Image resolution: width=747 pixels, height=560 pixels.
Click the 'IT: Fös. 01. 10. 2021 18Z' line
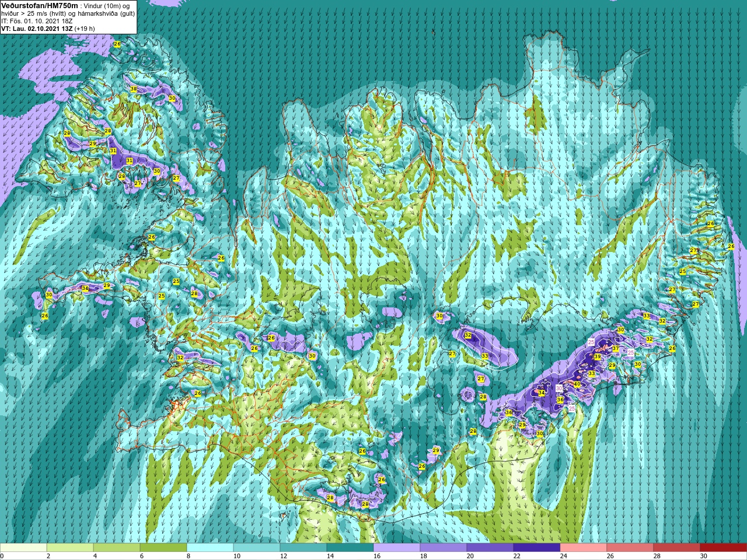click(x=37, y=21)
